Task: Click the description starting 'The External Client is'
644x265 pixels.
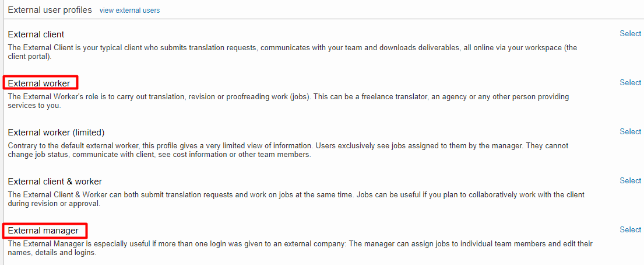Action: [x=291, y=48]
